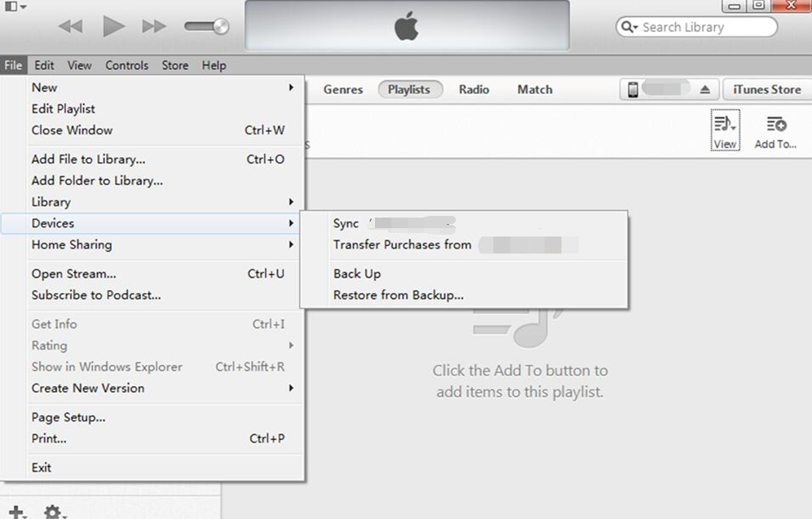Open the File menu
812x519 pixels.
(x=13, y=65)
